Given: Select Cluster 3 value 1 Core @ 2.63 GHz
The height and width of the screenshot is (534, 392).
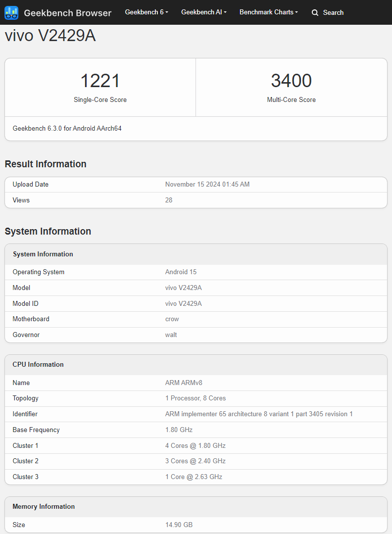Looking at the screenshot, I should pos(194,477).
